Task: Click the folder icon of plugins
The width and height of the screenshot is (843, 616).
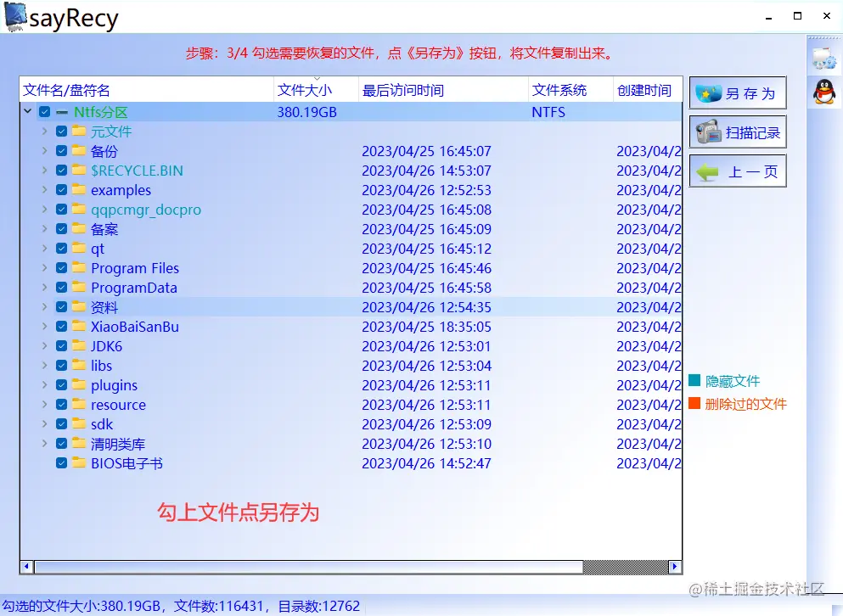Action: [79, 385]
